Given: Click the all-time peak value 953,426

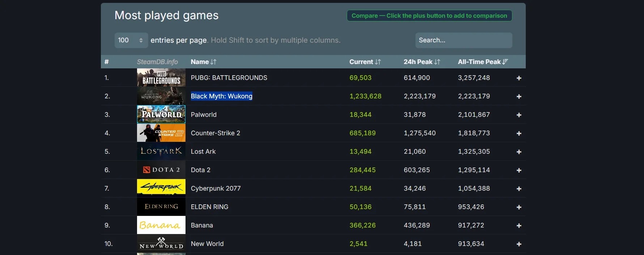Looking at the screenshot, I should 471,207.
